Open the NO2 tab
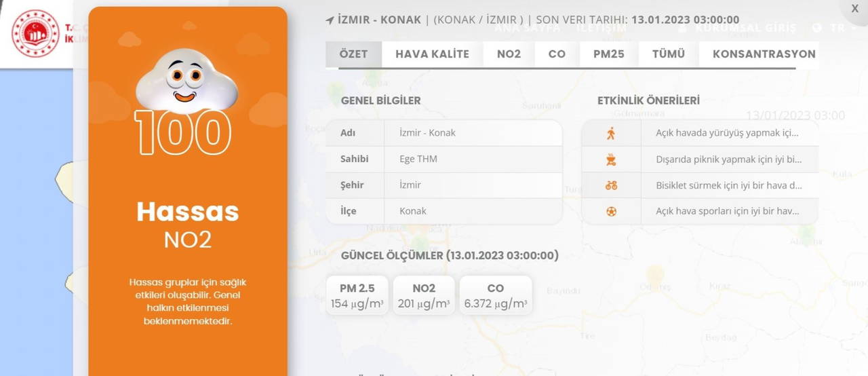 point(509,54)
